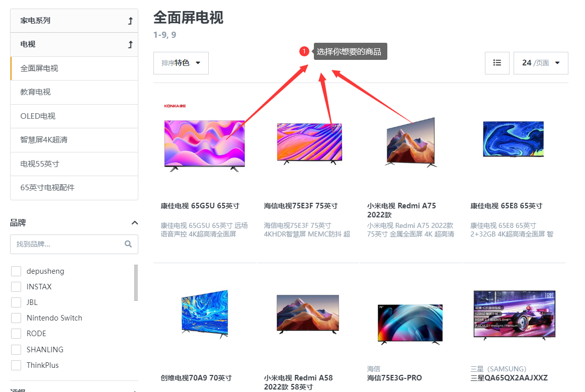
Task: Enable the ThinkPlus brand filter
Action: (16, 365)
